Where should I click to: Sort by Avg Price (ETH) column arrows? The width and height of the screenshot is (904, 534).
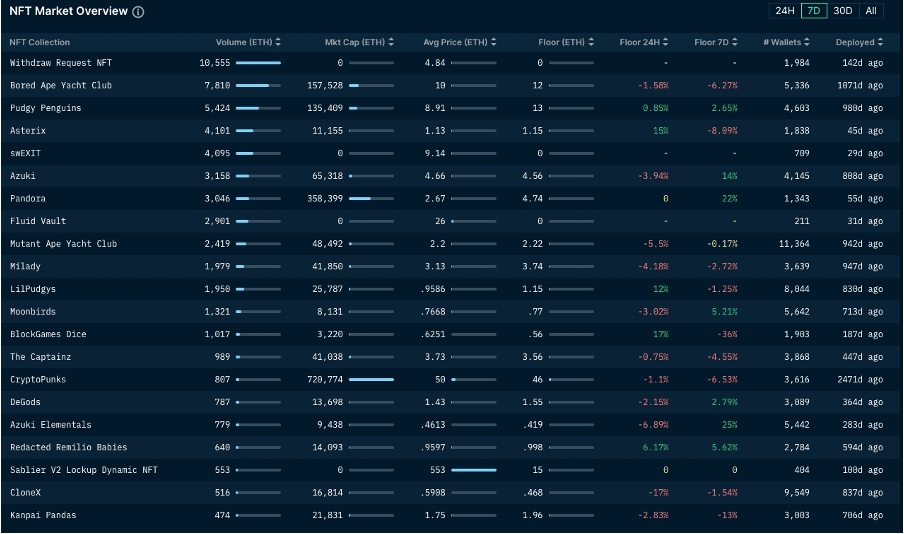point(493,42)
